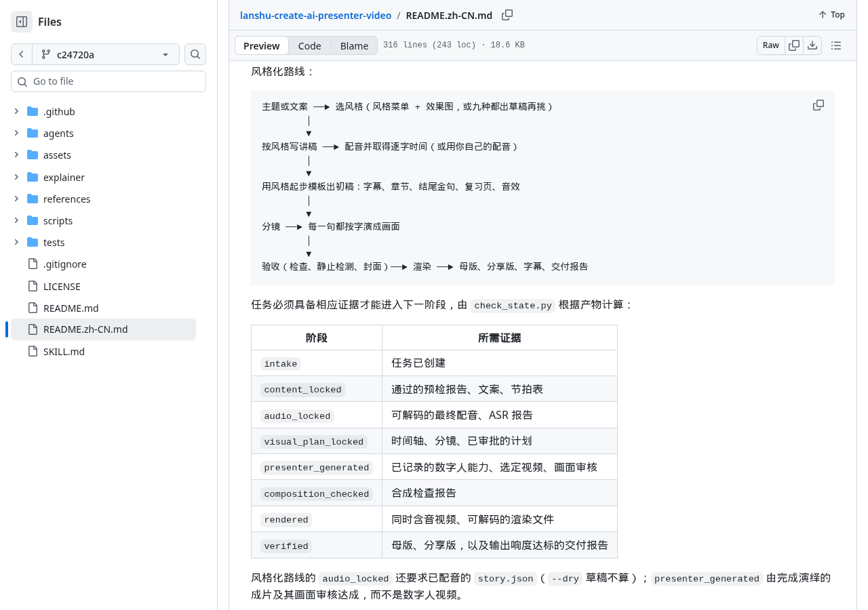
Task: Click the .github folder icon
Action: tap(33, 111)
